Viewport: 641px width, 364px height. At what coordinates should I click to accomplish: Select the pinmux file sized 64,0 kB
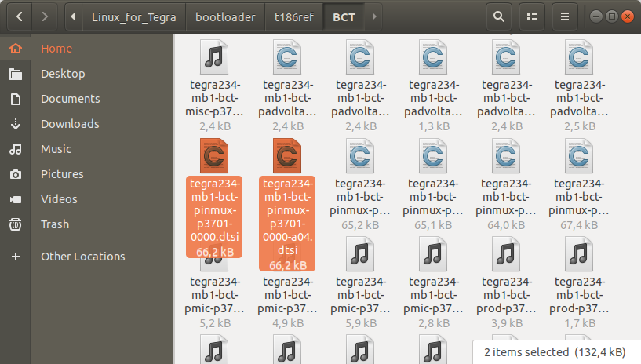coord(506,155)
